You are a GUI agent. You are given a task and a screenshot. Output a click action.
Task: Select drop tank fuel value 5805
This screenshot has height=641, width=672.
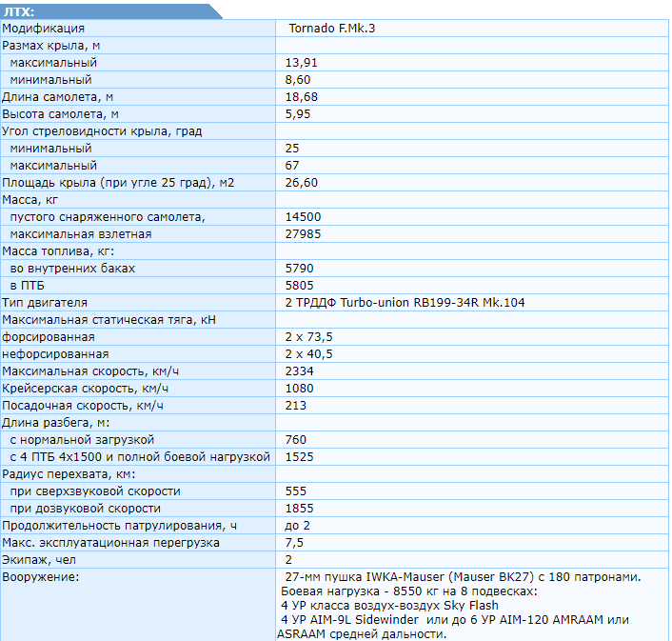(x=300, y=286)
